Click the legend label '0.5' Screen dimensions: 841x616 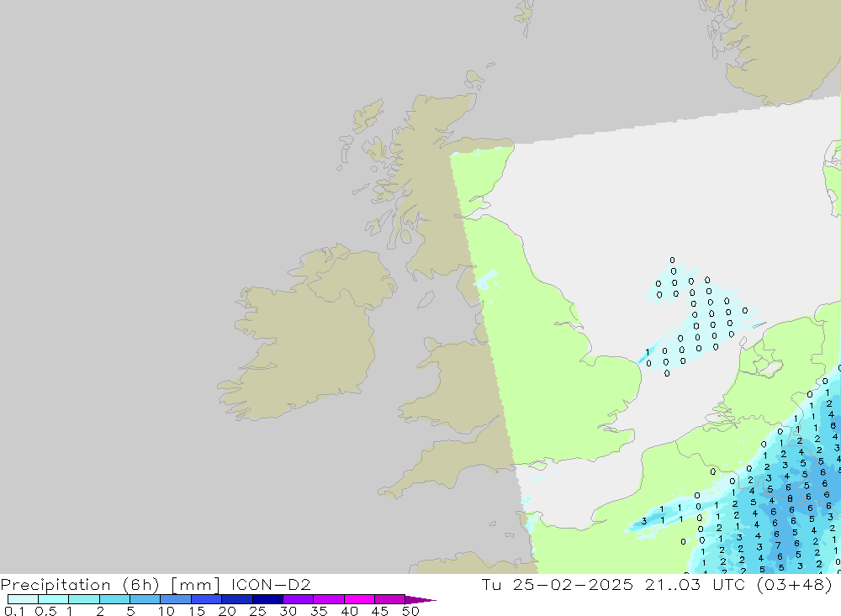click(45, 611)
